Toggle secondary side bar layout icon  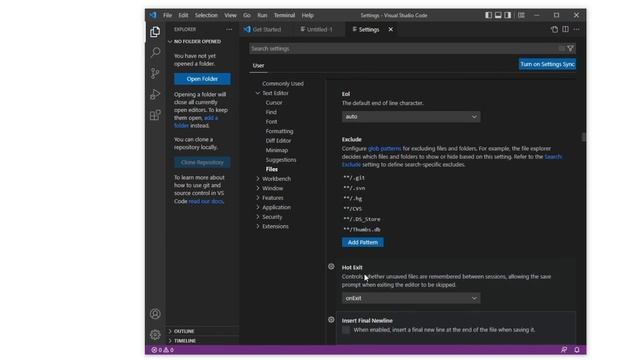click(x=507, y=15)
